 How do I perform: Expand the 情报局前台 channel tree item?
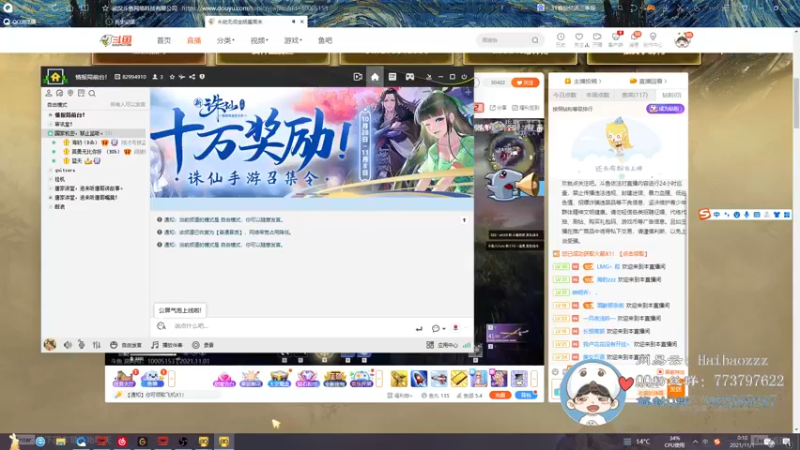(50, 115)
